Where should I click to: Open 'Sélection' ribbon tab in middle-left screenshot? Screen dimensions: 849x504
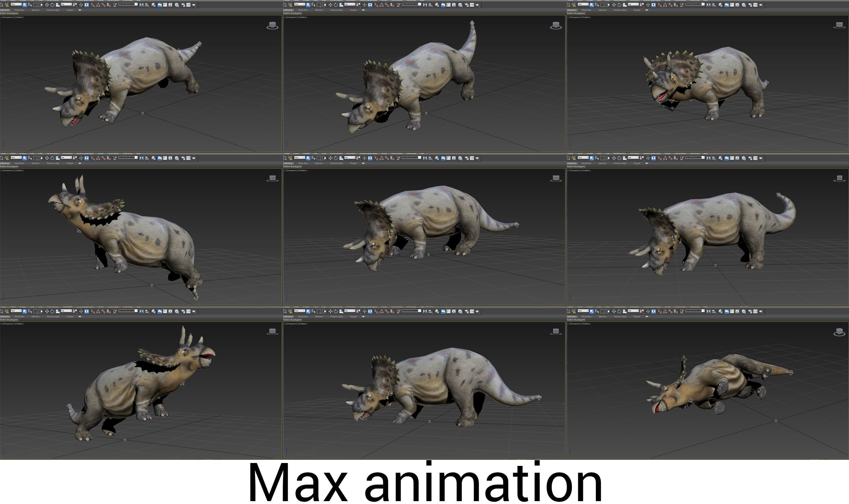(36, 163)
